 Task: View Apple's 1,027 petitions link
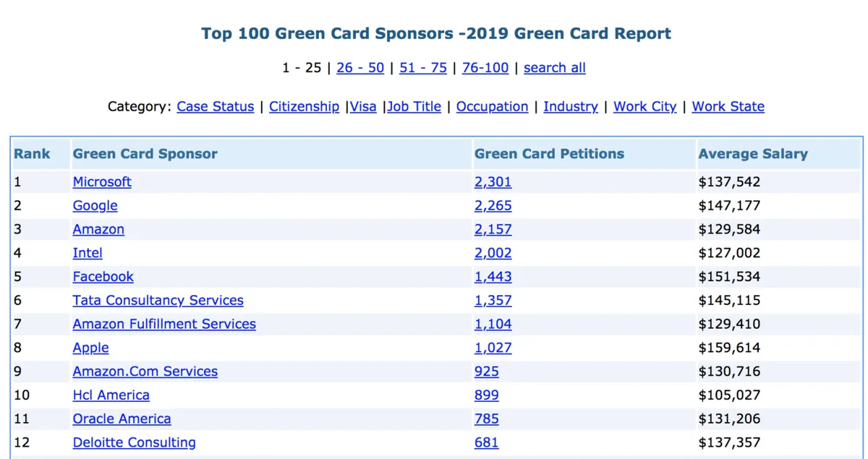coord(493,348)
